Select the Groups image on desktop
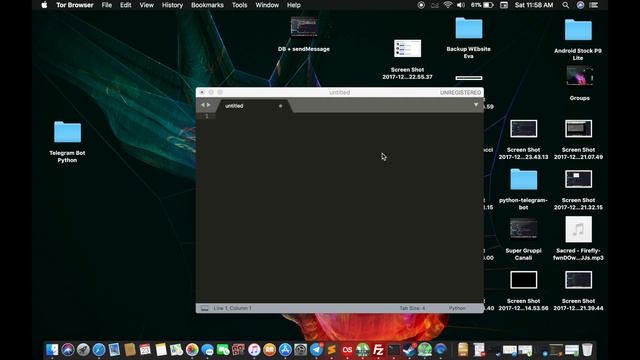 [580, 84]
